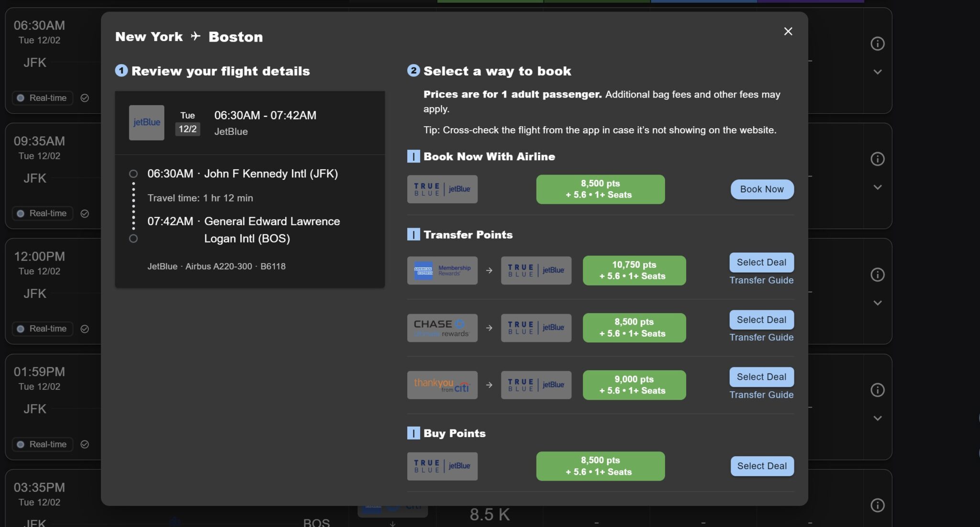Expand the 06:30AM flight row chevron
This screenshot has height=527, width=980.
877,72
